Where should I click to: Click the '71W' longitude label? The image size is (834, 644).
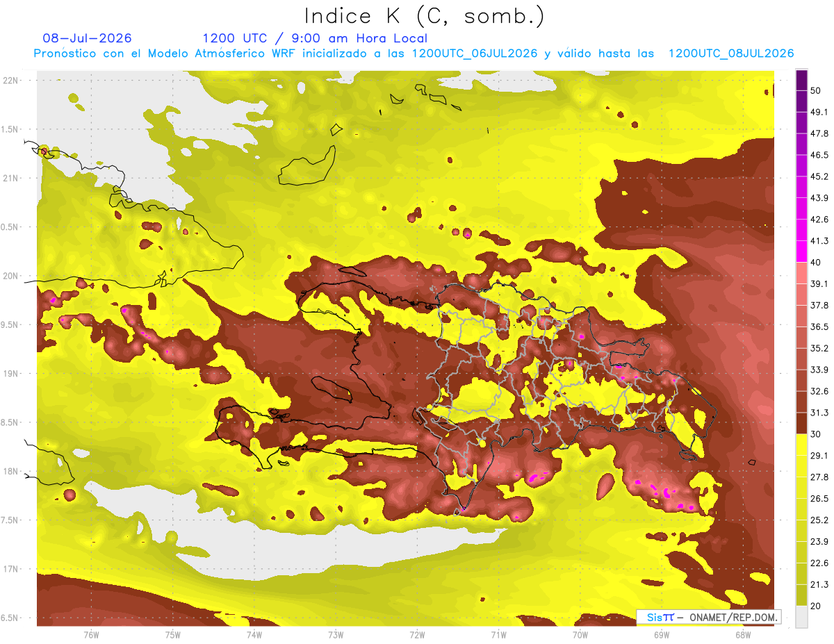[498, 634]
